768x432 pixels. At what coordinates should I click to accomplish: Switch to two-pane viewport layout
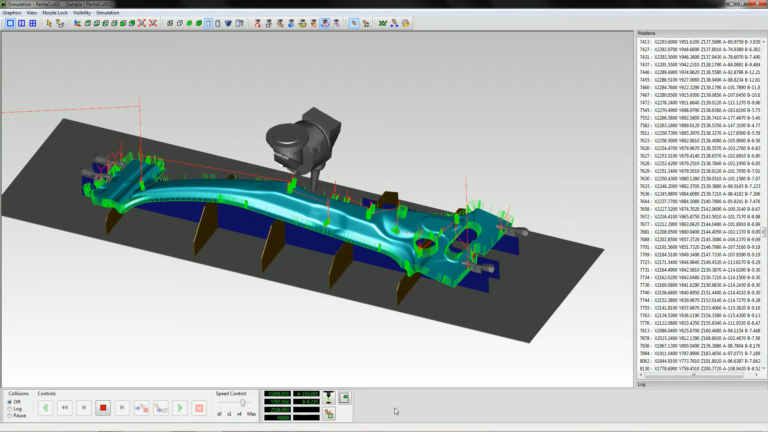coord(22,23)
